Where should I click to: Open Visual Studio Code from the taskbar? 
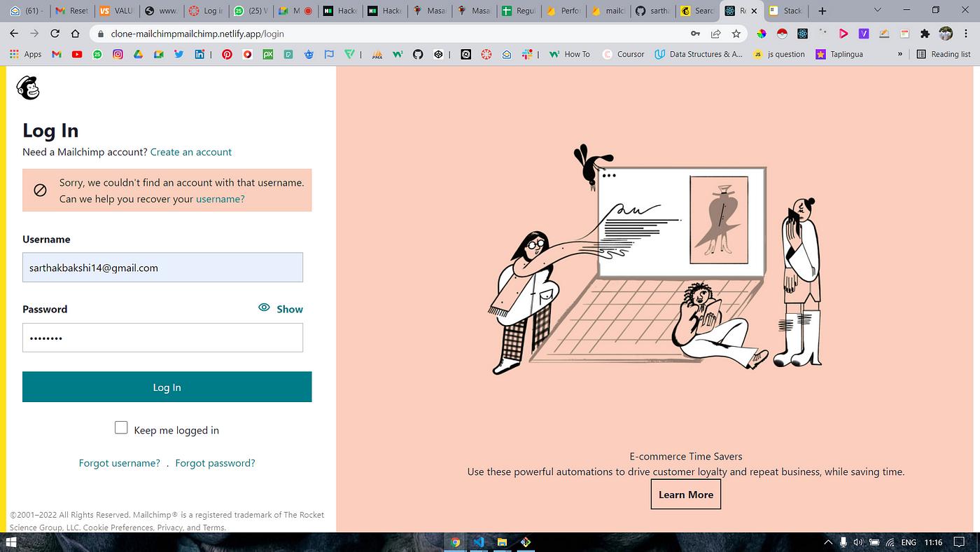[479, 542]
